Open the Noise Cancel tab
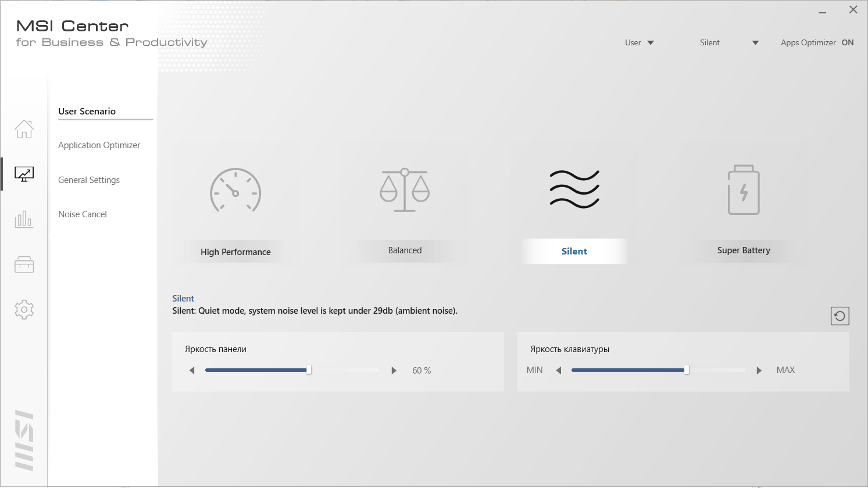Screen dimensions: 868x488 (83, 214)
